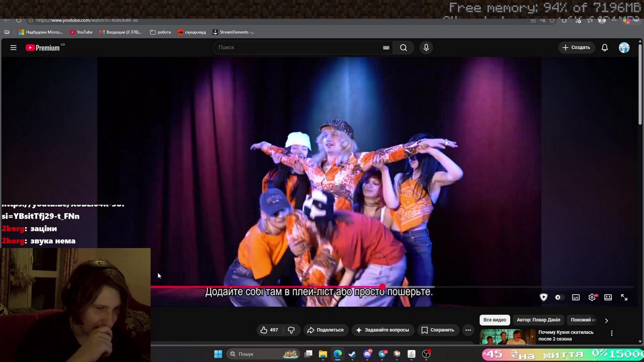
Task: Click the browser address bar URL
Action: coord(87,20)
